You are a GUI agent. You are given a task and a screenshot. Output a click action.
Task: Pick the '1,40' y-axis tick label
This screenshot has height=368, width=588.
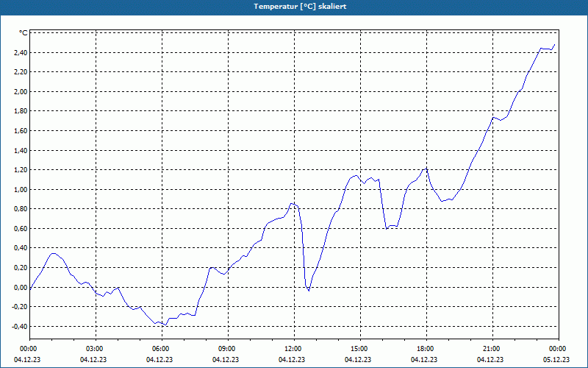[x=20, y=151]
